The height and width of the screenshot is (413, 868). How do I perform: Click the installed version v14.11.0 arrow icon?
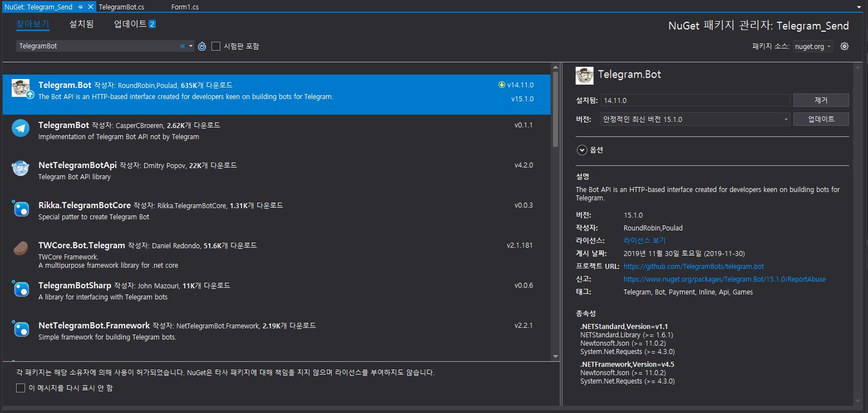click(x=502, y=85)
